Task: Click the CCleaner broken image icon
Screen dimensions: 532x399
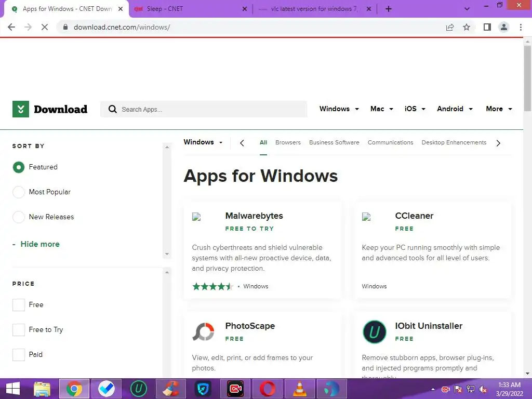Action: pos(366,217)
